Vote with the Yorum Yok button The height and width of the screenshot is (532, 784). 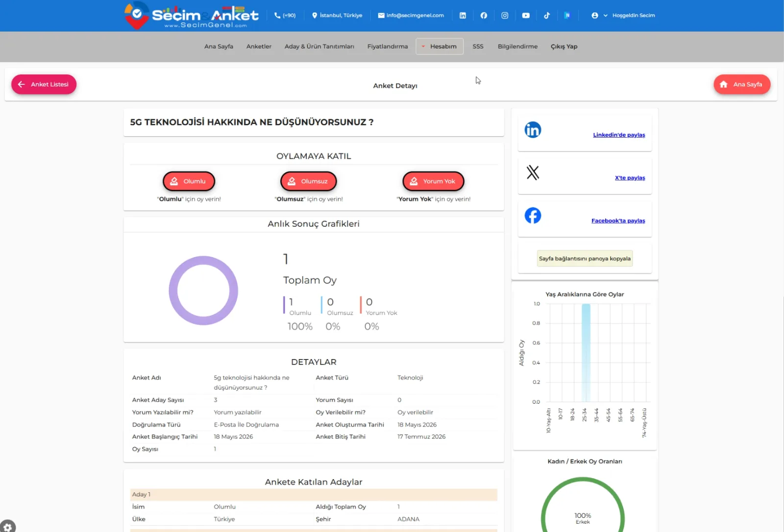(433, 181)
